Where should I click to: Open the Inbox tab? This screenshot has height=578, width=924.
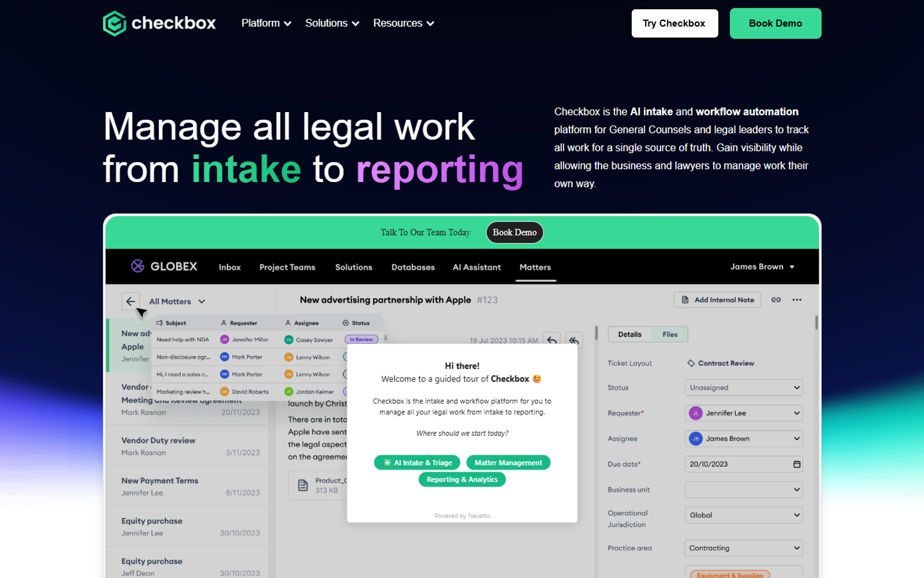tap(229, 267)
